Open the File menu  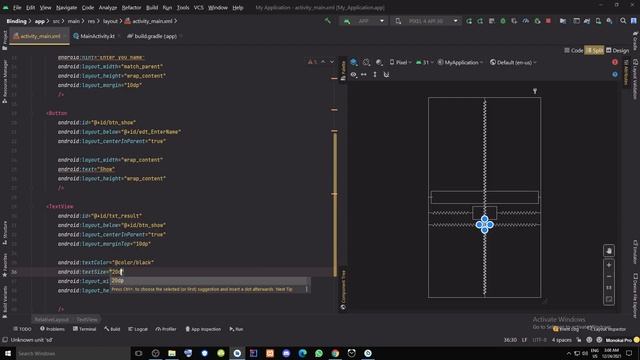tap(17, 7)
